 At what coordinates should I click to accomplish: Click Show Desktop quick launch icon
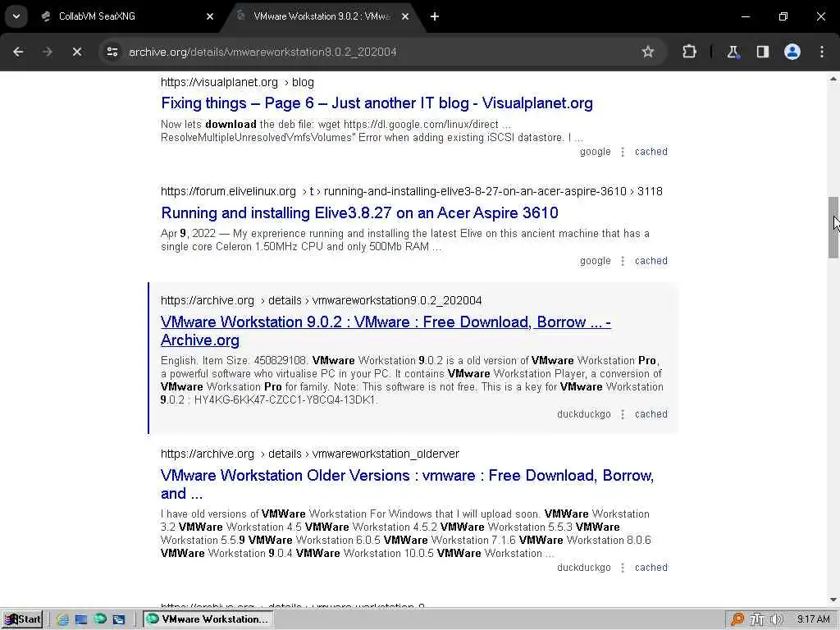click(81, 619)
